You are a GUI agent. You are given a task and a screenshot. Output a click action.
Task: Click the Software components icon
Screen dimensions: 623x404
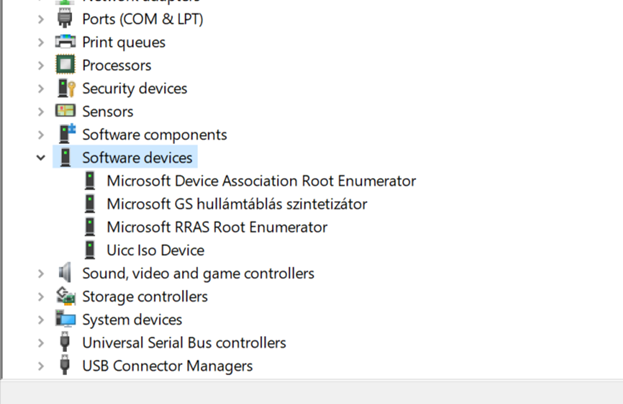click(65, 134)
